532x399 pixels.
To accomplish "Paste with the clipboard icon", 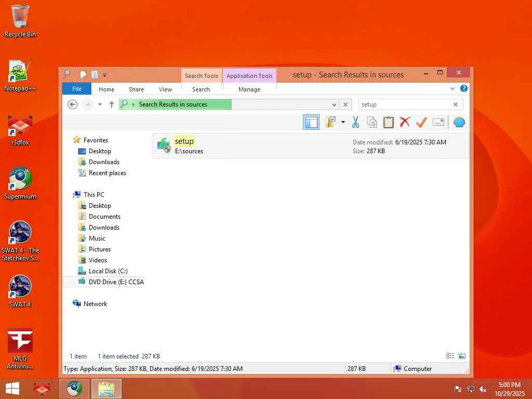I will pos(388,122).
